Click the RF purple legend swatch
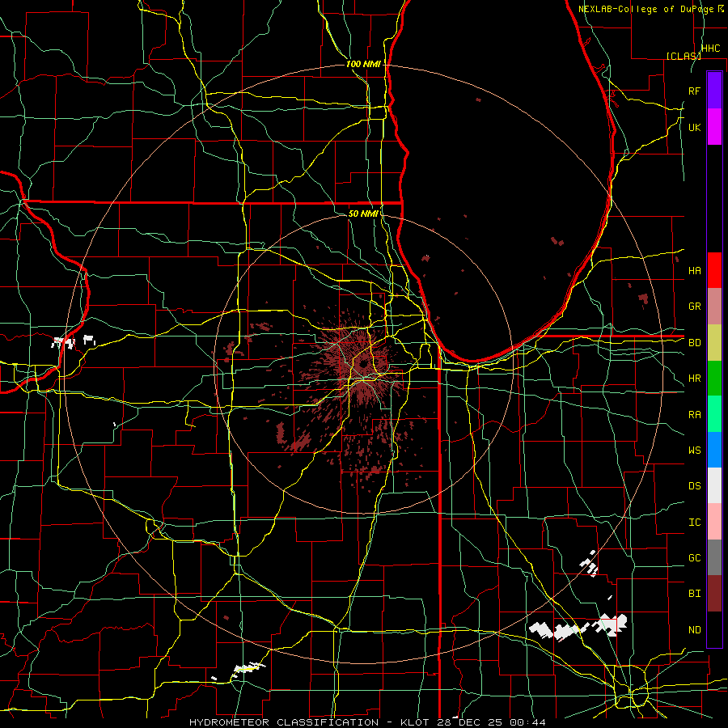Viewport: 728px width, 728px height. (x=714, y=91)
